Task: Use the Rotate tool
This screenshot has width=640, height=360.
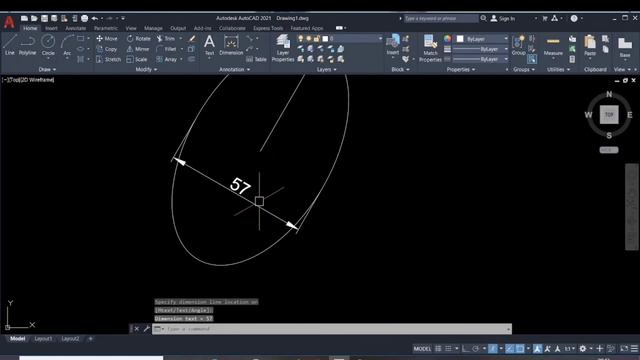Action: click(139, 38)
